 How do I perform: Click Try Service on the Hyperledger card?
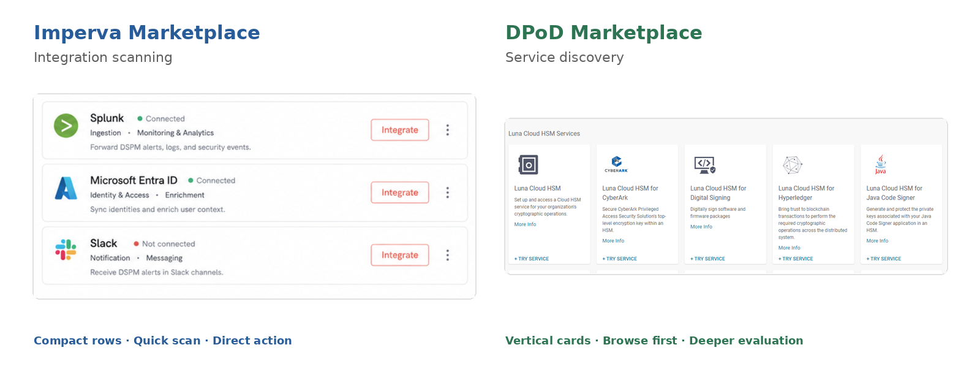pyautogui.click(x=796, y=259)
